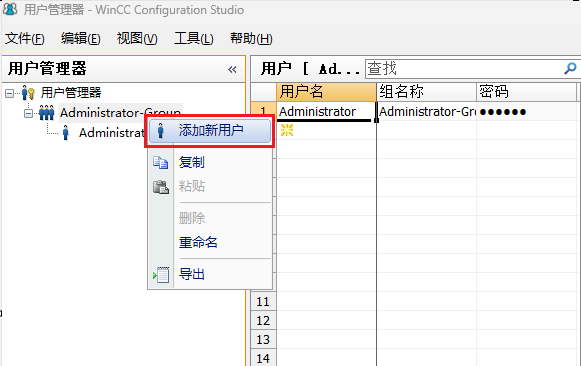Screen dimensions: 581x366
Task: Collapse the 用户管理器 root tree node
Action: pos(10,93)
